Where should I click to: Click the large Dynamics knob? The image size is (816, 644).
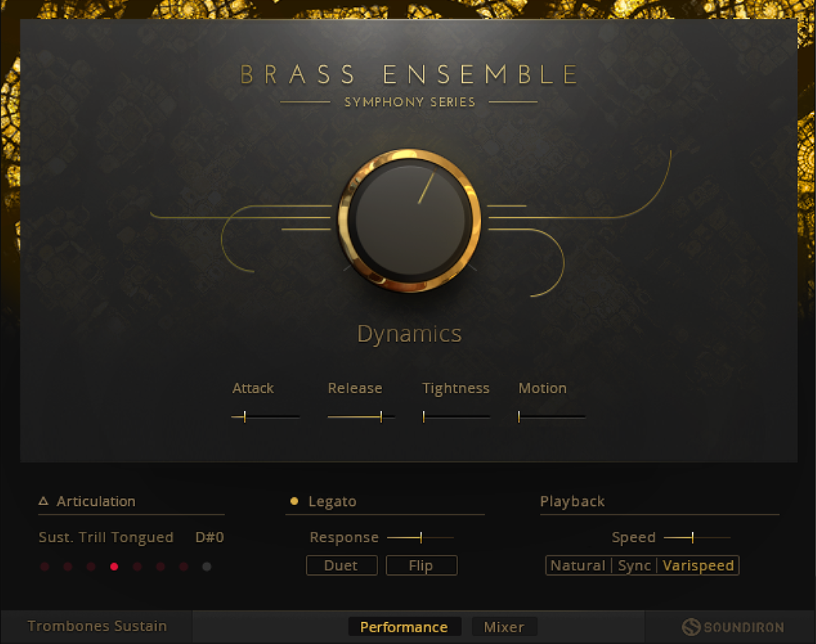point(410,220)
